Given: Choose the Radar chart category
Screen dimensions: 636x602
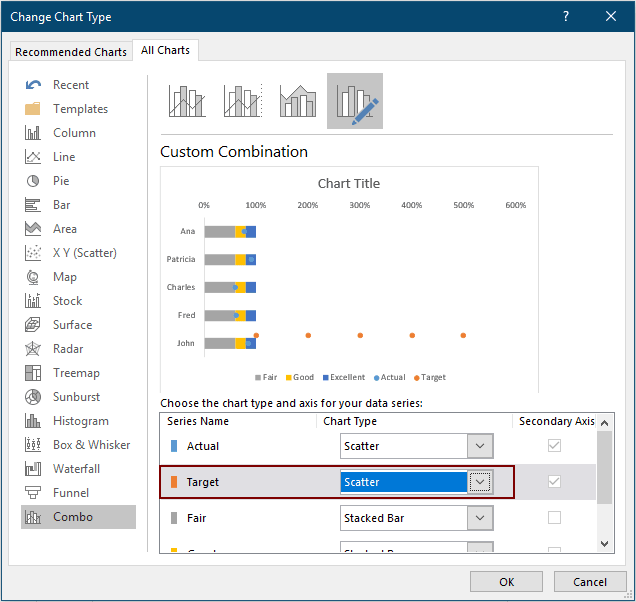Looking at the screenshot, I should coord(70,349).
